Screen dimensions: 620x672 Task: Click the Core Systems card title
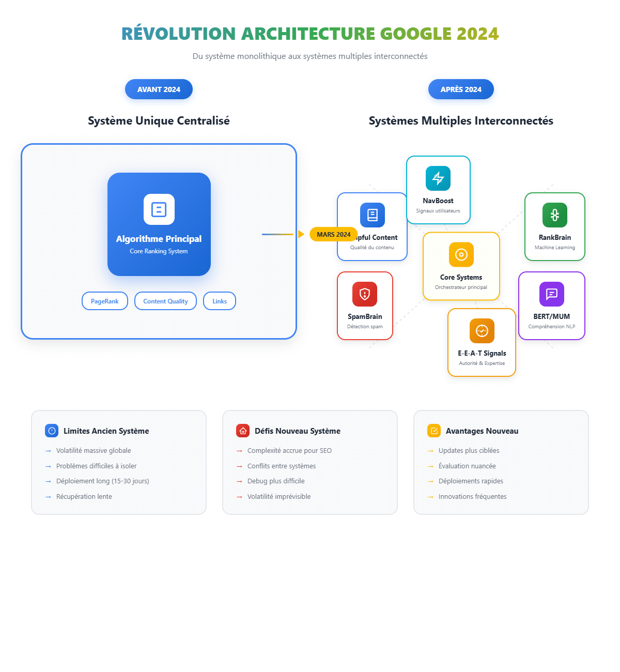tap(461, 277)
